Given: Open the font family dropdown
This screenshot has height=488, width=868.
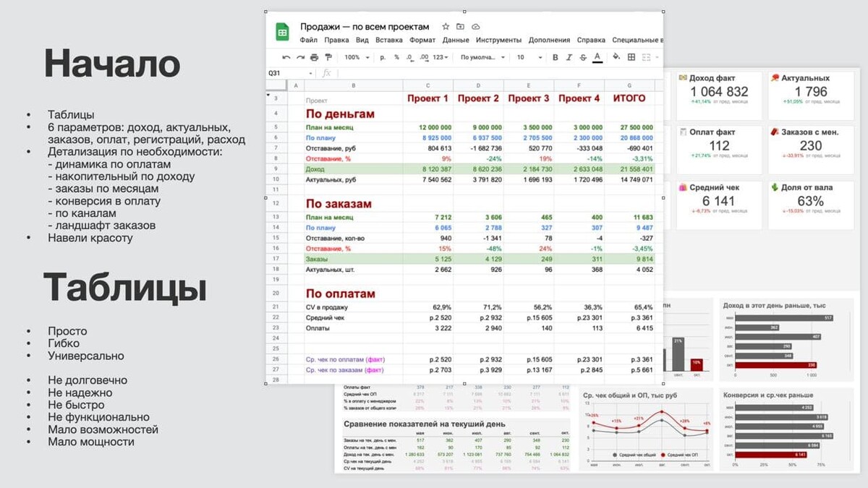Looking at the screenshot, I should pos(482,57).
